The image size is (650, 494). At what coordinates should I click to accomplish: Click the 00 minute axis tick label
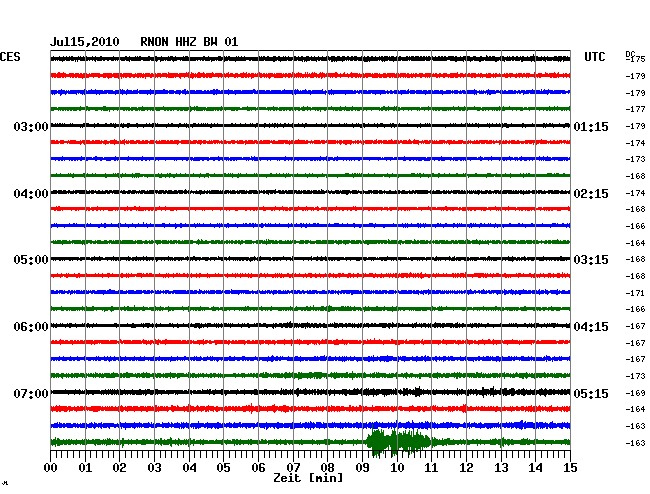click(x=51, y=468)
